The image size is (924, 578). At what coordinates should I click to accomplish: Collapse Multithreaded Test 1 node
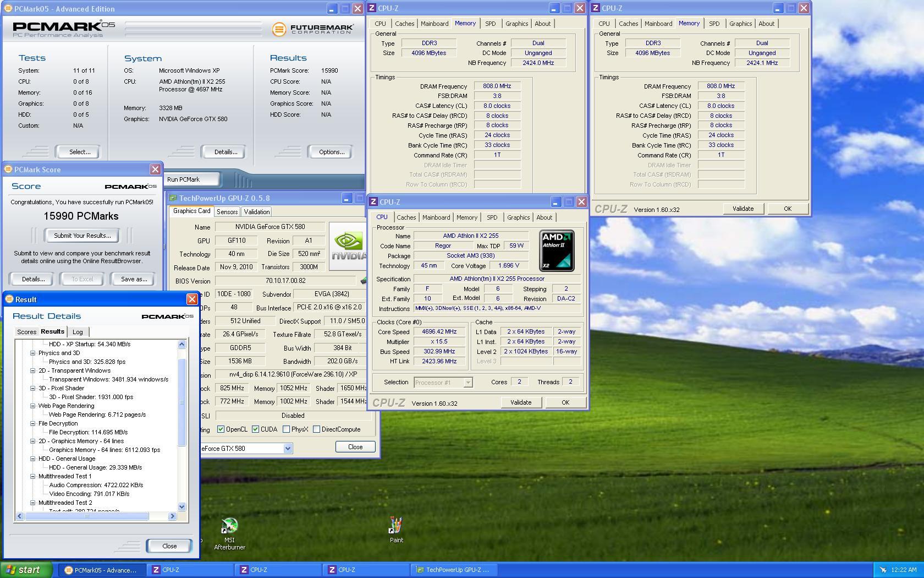32,476
